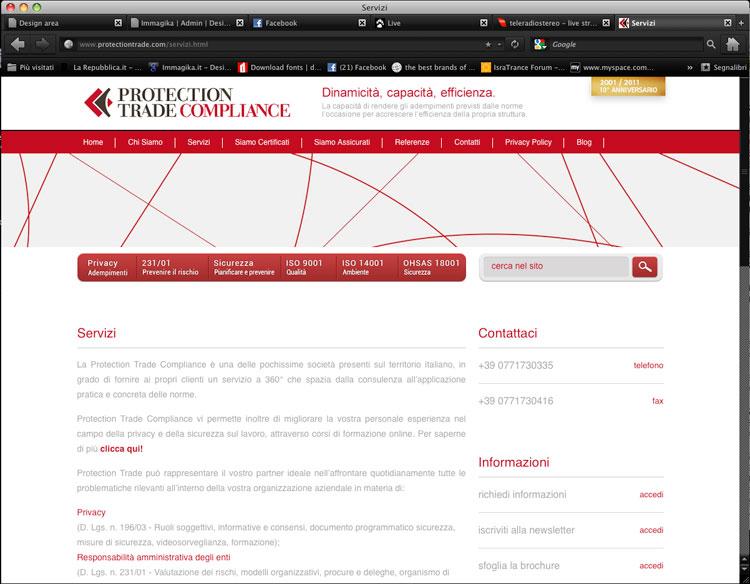The image size is (750, 584).
Task: Select OHSAS 18001 Sicurezza button
Action: [431, 267]
